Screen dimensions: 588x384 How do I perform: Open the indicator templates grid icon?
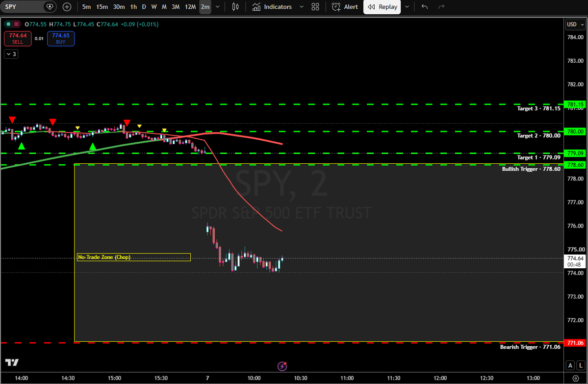pyautogui.click(x=315, y=7)
